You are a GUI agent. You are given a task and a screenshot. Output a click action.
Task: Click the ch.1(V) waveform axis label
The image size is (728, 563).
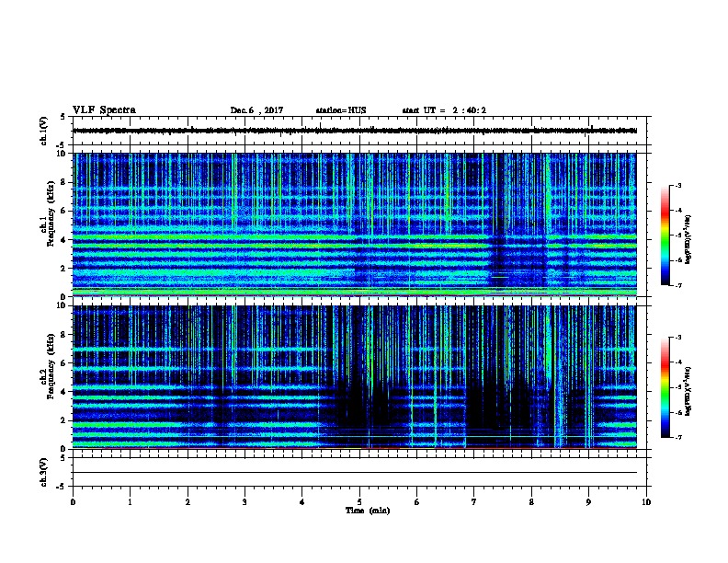point(43,131)
